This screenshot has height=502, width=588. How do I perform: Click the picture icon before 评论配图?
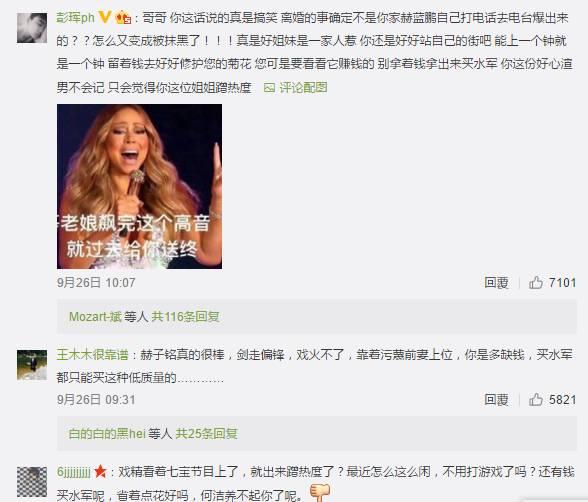tap(269, 88)
